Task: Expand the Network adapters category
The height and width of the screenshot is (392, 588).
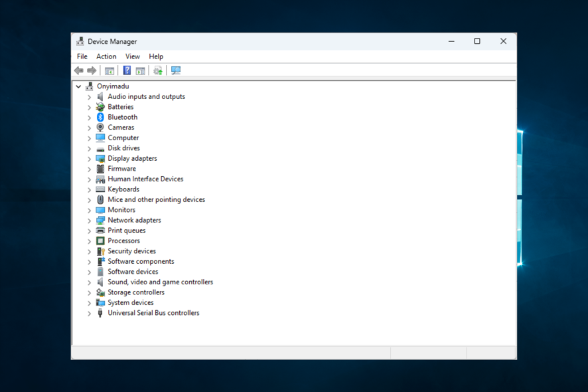Action: pyautogui.click(x=89, y=221)
